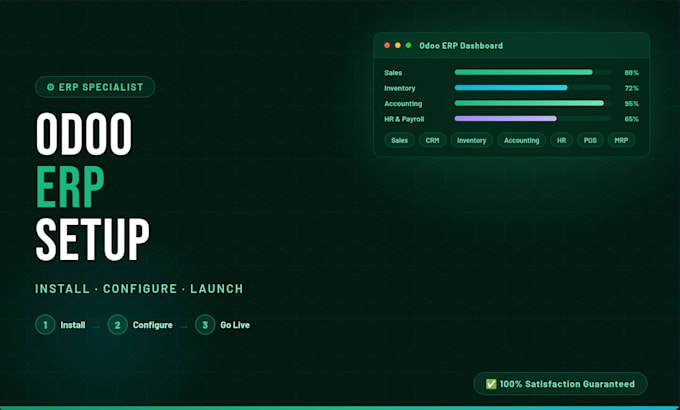Image resolution: width=680 pixels, height=410 pixels.
Task: Click the red close dot in the dashboard window
Action: pos(387,45)
